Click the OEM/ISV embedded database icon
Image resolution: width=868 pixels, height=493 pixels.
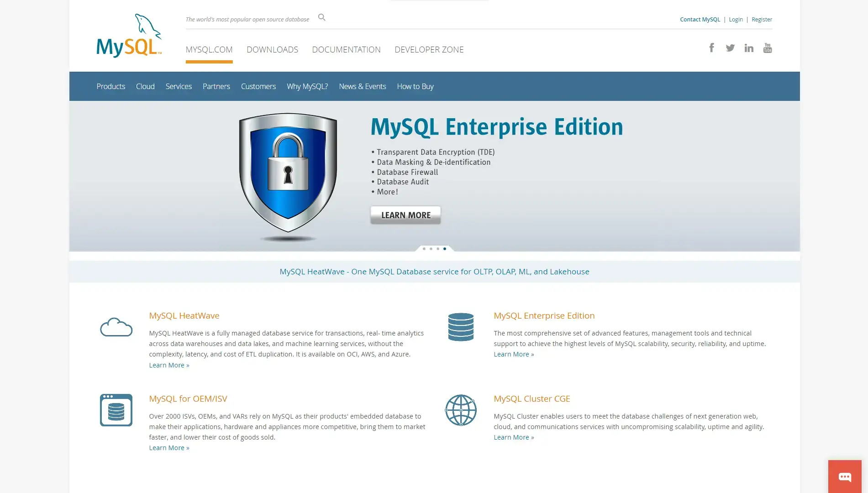[116, 410]
